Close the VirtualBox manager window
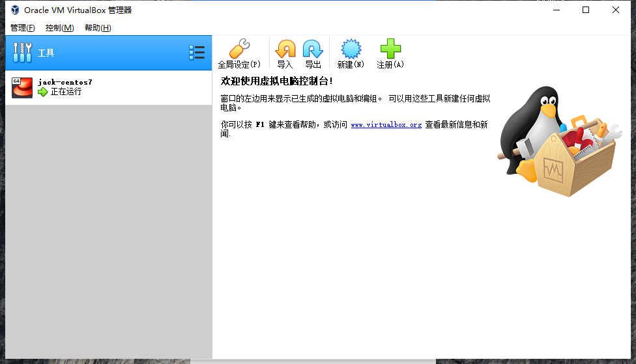636x364 pixels. pos(616,10)
